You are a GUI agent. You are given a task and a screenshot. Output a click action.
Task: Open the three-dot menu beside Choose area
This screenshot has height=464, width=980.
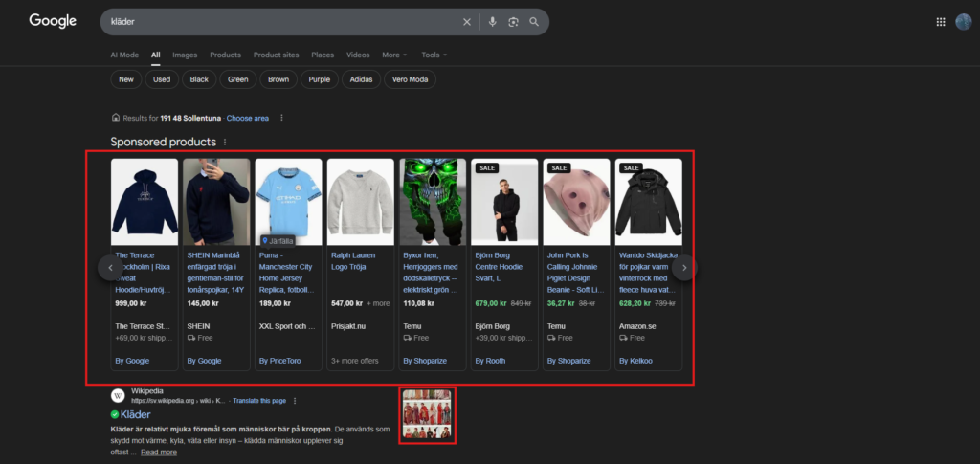(x=281, y=118)
